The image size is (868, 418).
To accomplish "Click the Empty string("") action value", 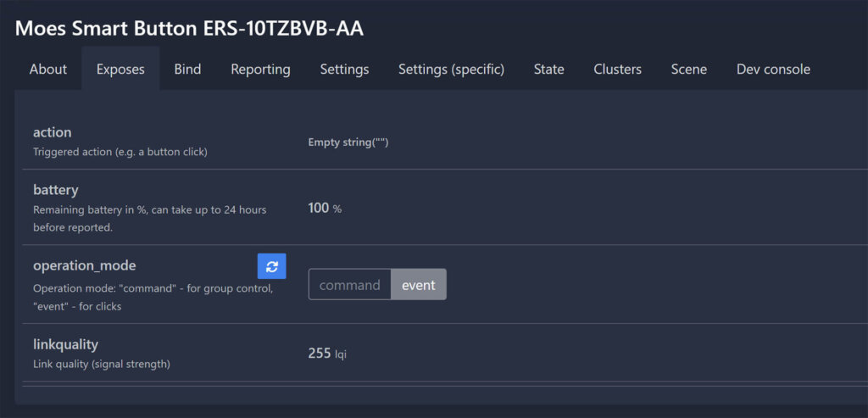I will [x=348, y=142].
